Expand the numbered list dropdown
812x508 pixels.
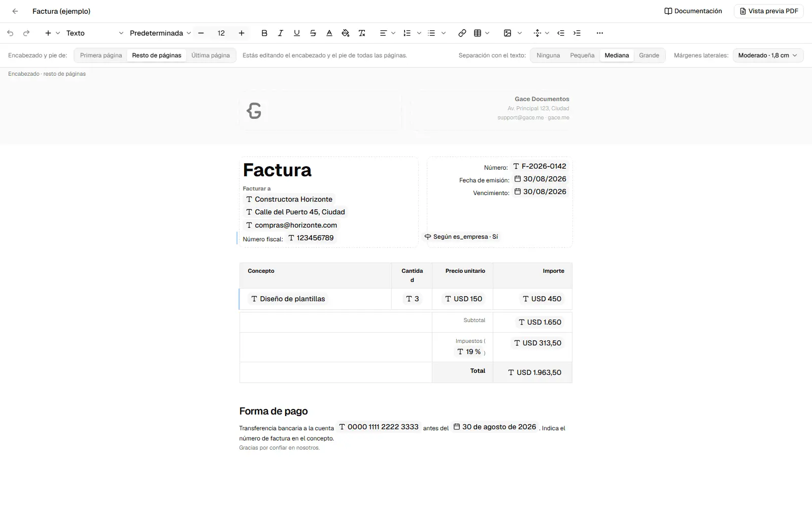tap(419, 33)
